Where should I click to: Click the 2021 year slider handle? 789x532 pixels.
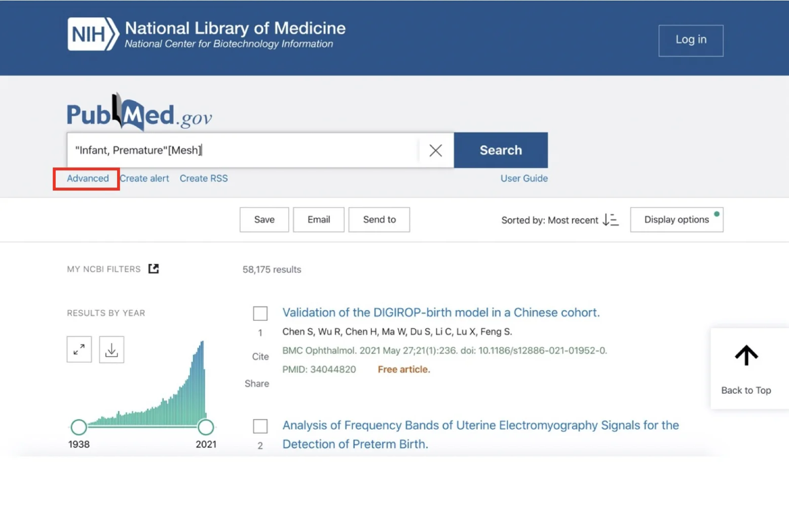[x=206, y=427]
